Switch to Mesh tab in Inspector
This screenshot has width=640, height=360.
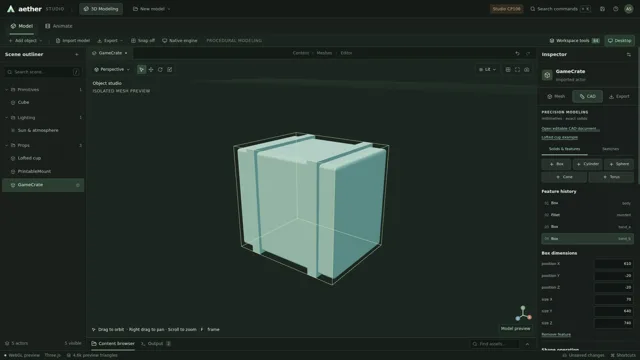coord(556,96)
